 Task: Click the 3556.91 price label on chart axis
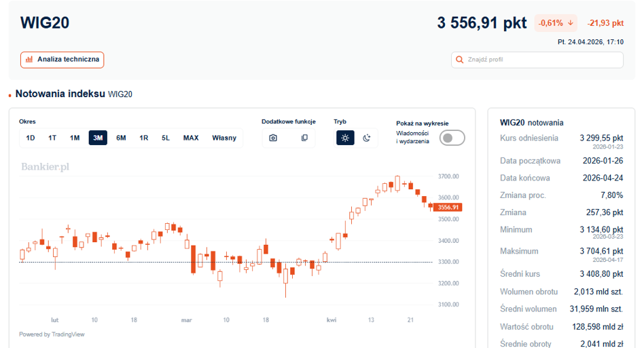tap(448, 208)
